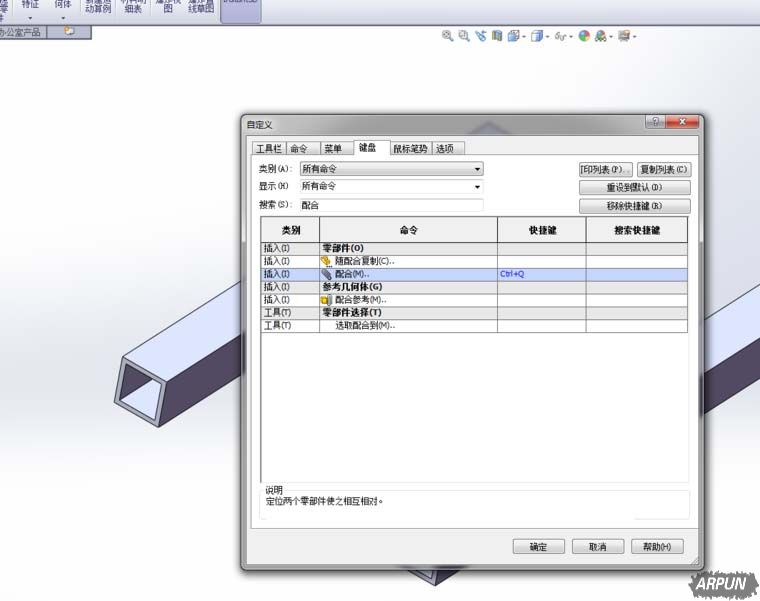Open the 鼠标笔势 tab

coord(410,148)
